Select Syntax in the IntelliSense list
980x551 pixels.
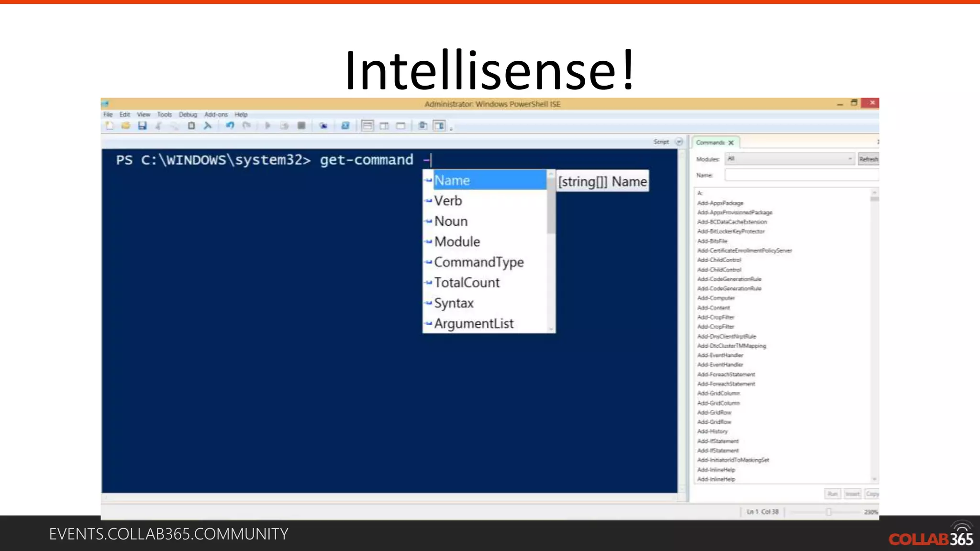pos(485,303)
